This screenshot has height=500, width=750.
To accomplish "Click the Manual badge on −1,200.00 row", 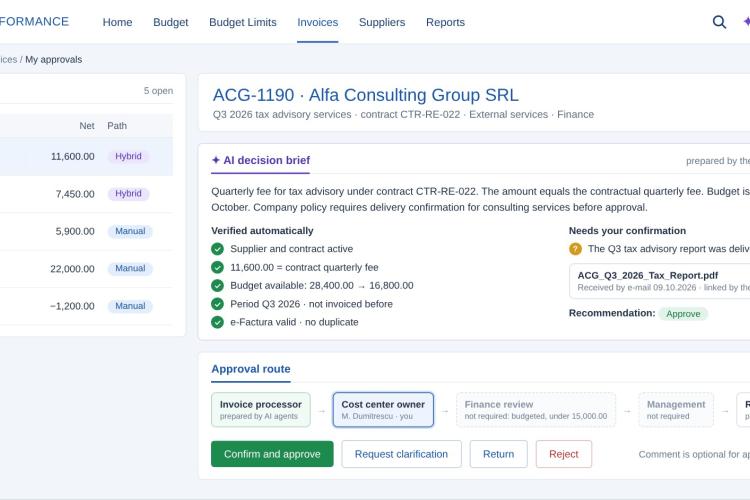I will point(130,306).
